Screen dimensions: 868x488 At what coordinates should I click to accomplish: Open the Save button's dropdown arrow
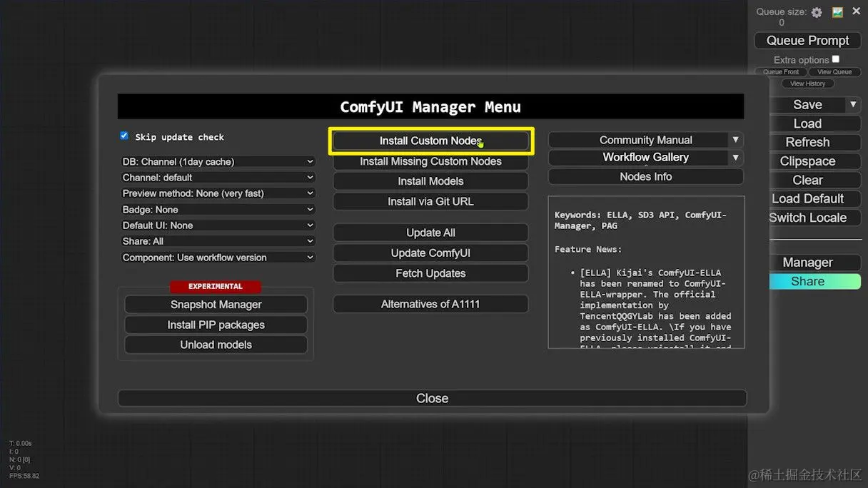[852, 105]
